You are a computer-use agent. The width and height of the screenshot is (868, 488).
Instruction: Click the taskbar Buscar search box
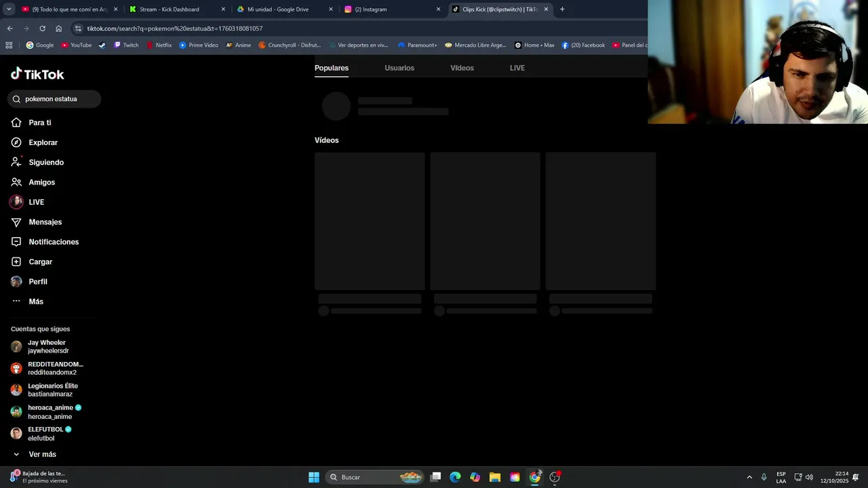(x=375, y=477)
